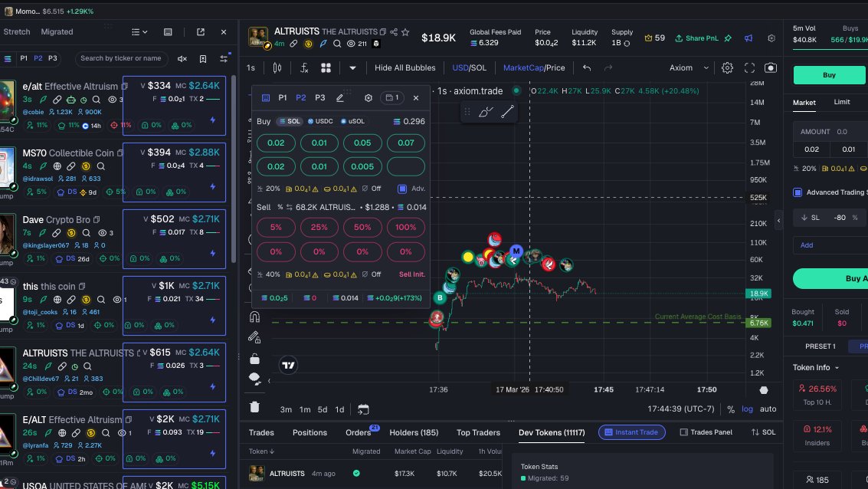Open filter sliders in token list panel
This screenshot has height=489, width=868.
pyautogui.click(x=224, y=59)
